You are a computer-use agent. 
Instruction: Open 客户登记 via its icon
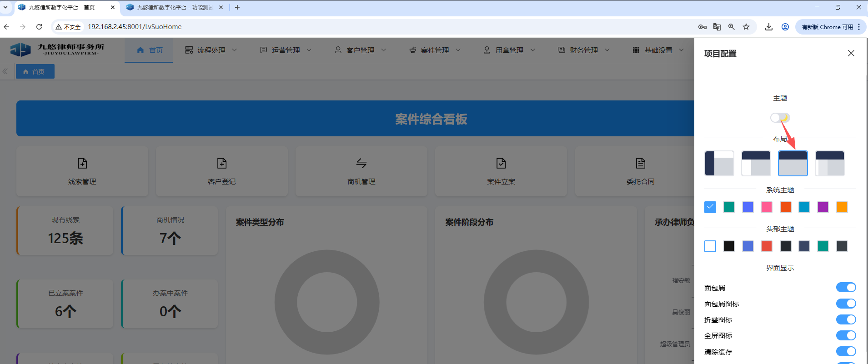coord(222,163)
